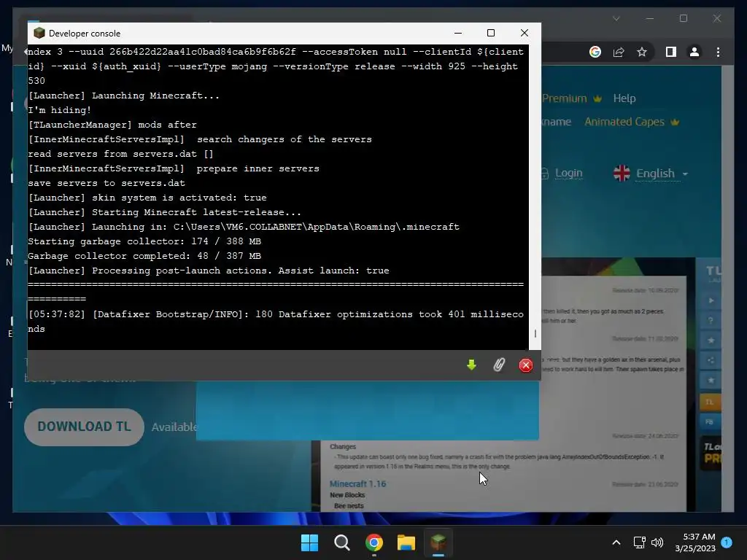
Task: Click the green scroll-down arrow in Developer console
Action: pyautogui.click(x=472, y=365)
